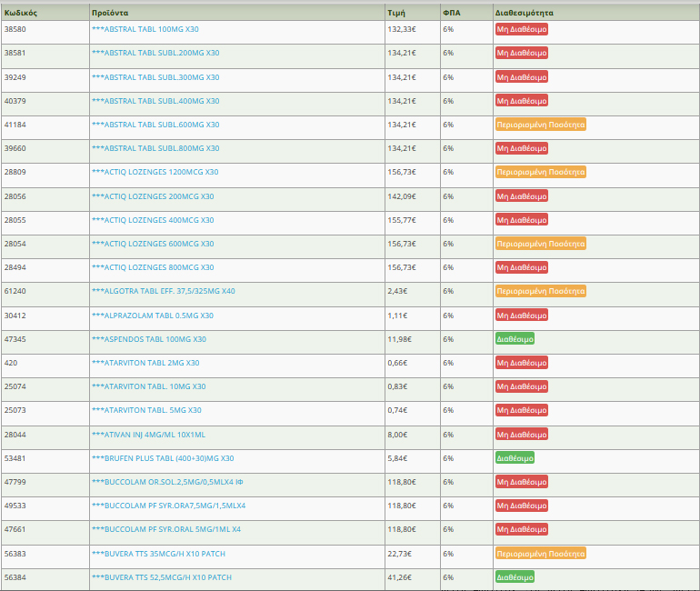Click the Τιμή column header
Viewport: 700px width, 591px height.
pos(396,13)
